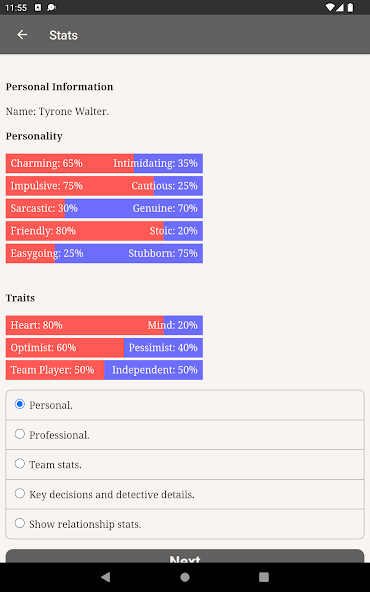The height and width of the screenshot is (592, 370).
Task: Tap the Stats title in header
Action: pos(63,35)
